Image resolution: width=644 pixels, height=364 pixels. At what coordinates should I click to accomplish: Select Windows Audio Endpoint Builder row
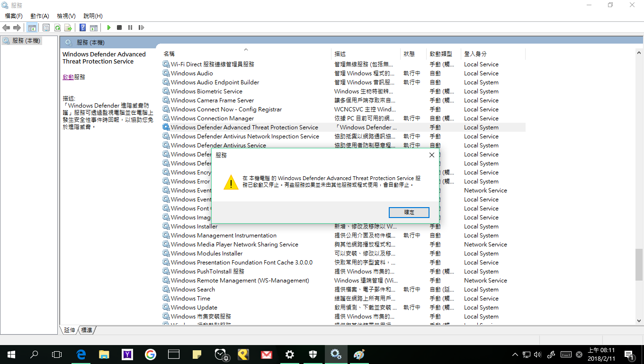point(343,82)
